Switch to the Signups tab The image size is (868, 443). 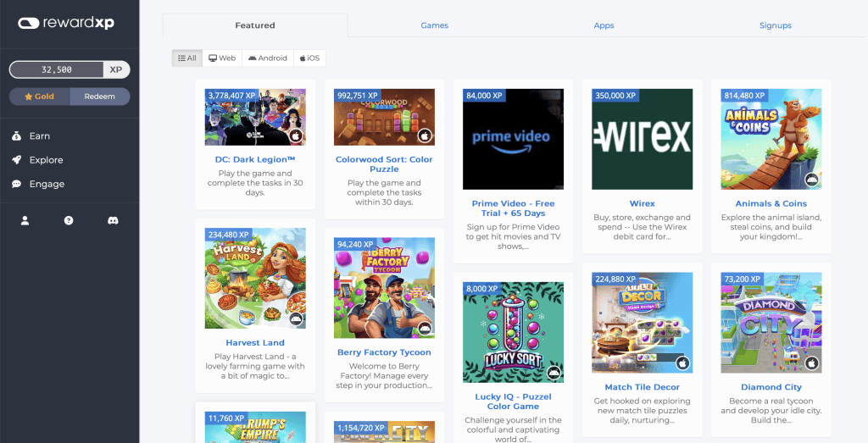click(776, 25)
